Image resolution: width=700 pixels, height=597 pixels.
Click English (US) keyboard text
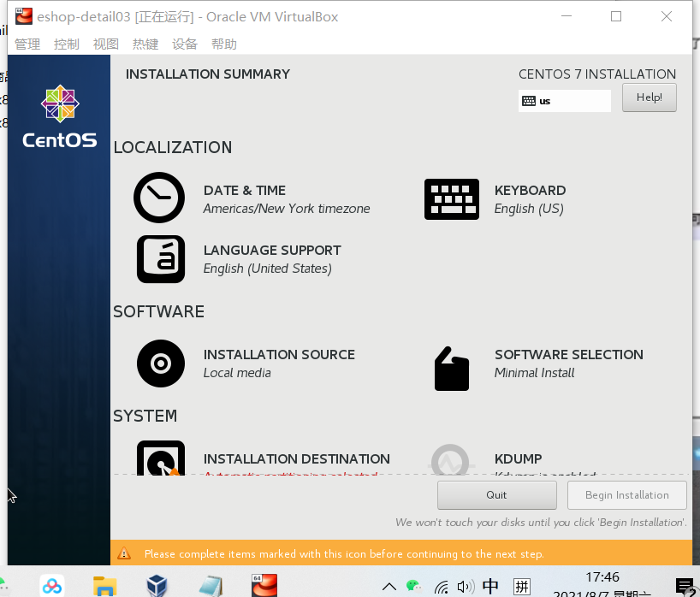coord(529,209)
